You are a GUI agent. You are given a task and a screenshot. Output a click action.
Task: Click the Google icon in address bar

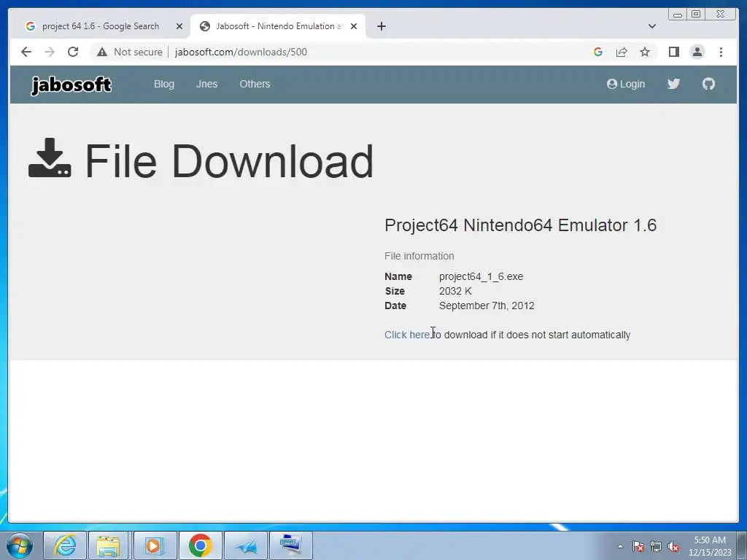(x=598, y=52)
